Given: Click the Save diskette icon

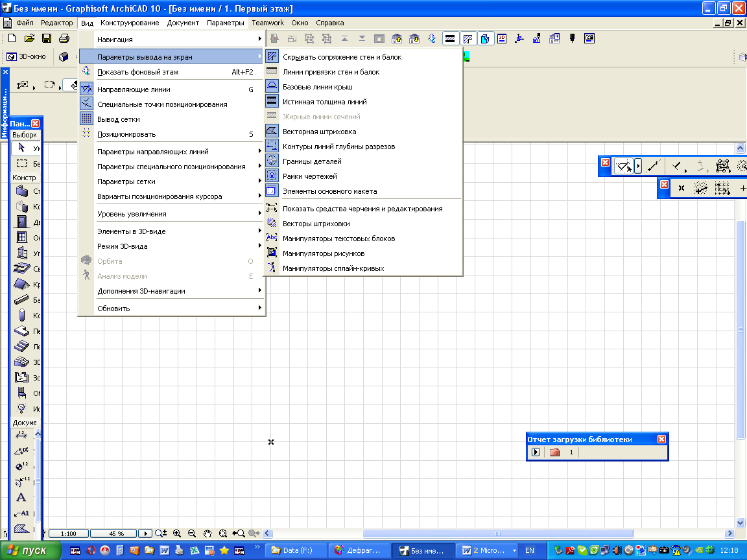Looking at the screenshot, I should pos(46,38).
